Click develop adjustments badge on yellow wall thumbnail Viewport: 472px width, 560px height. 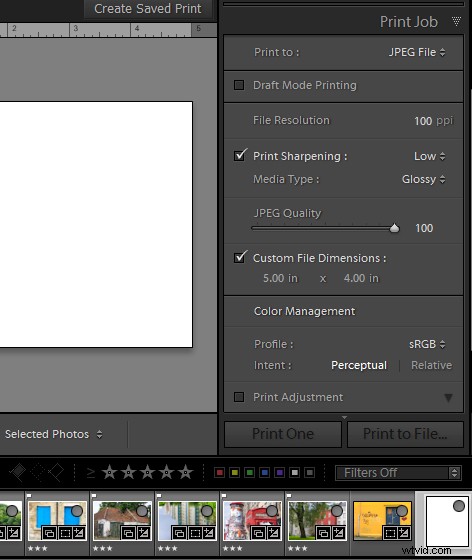point(404,534)
